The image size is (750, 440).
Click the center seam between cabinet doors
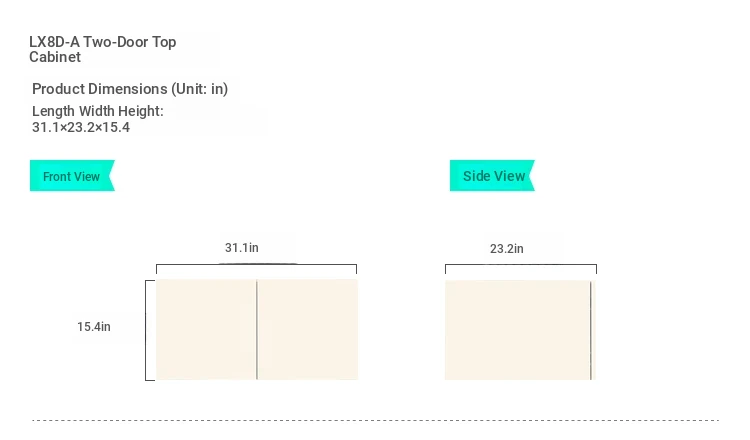tap(257, 330)
